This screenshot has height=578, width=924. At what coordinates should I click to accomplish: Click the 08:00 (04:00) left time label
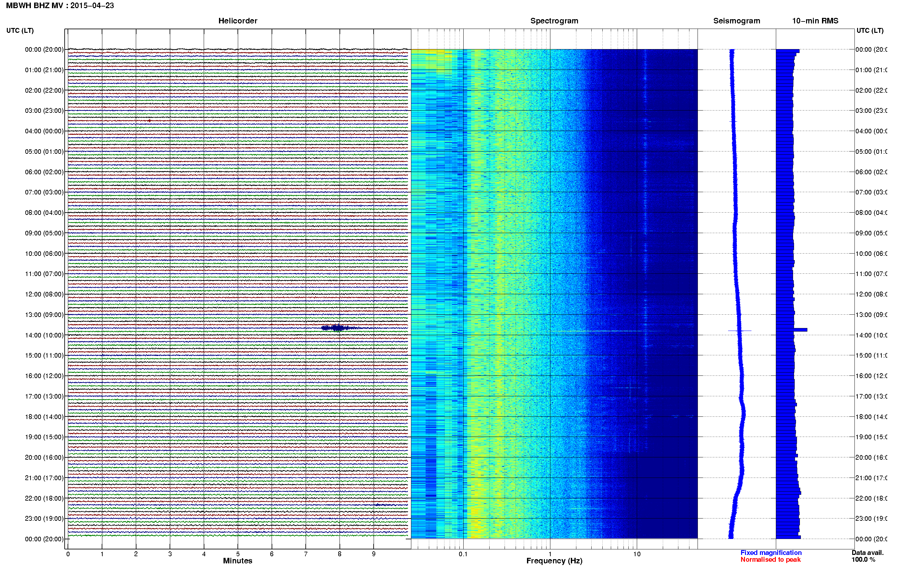44,213
